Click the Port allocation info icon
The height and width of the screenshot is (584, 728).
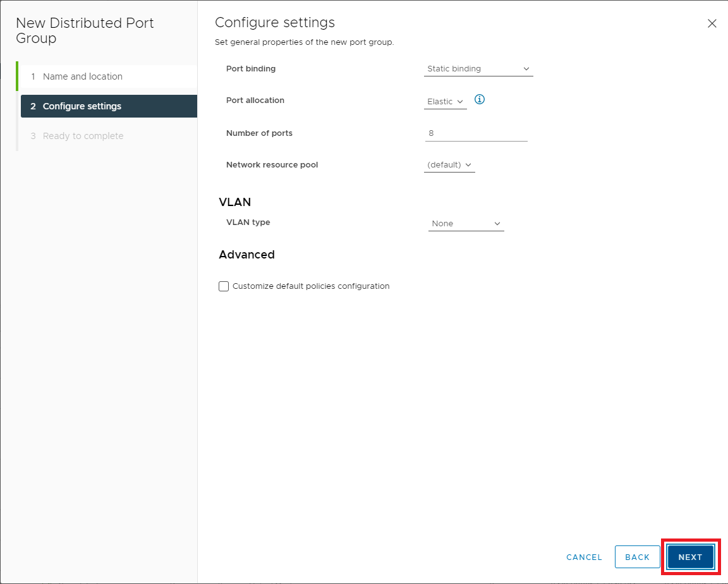479,100
